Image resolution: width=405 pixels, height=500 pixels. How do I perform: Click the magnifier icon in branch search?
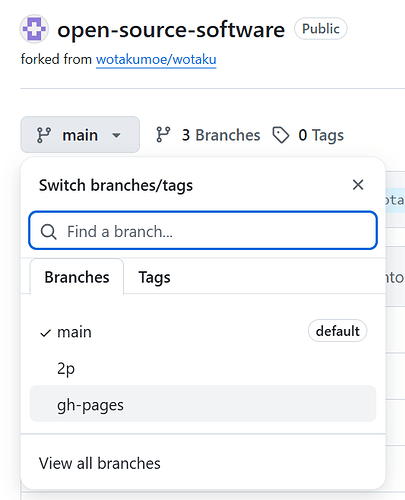(49, 231)
